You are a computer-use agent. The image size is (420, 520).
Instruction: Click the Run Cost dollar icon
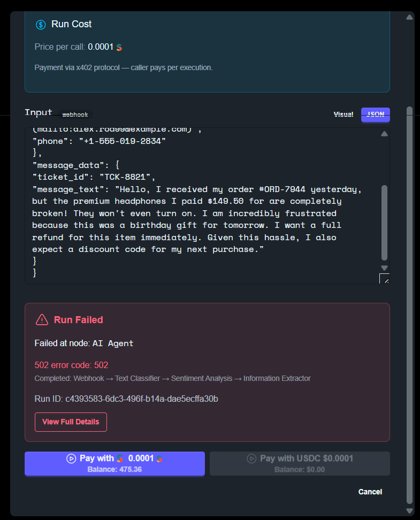click(41, 25)
